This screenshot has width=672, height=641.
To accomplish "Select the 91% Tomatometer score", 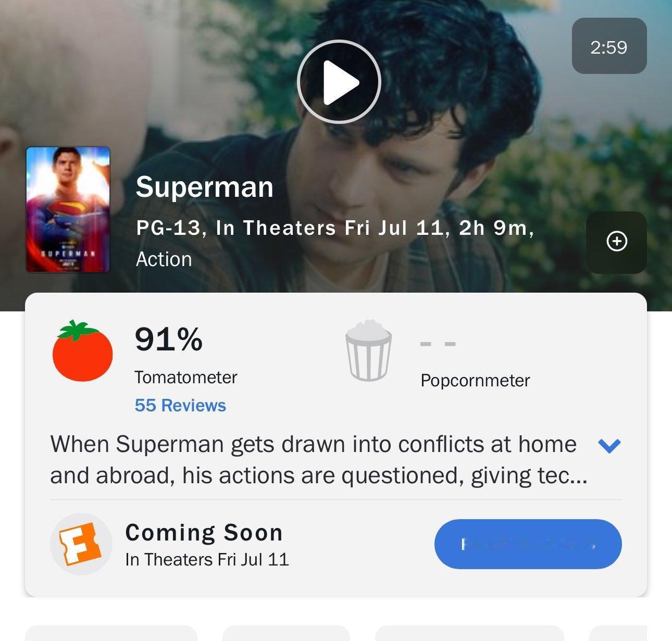I will [168, 339].
